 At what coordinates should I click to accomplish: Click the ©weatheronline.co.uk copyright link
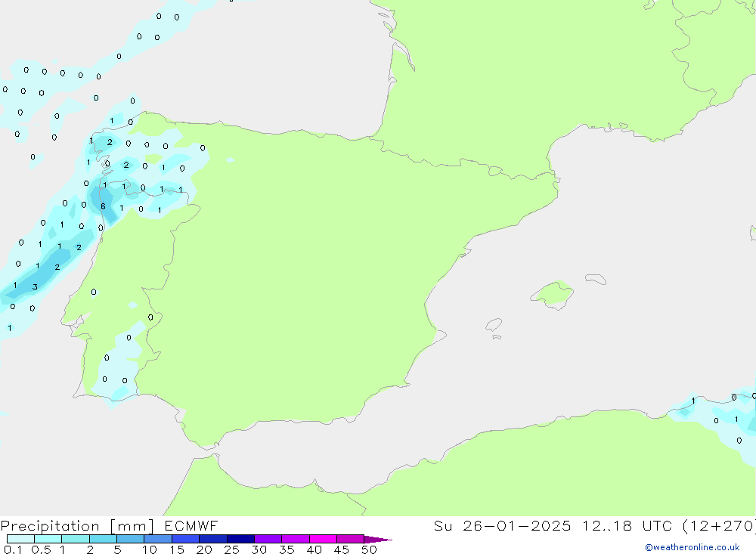pos(692,547)
